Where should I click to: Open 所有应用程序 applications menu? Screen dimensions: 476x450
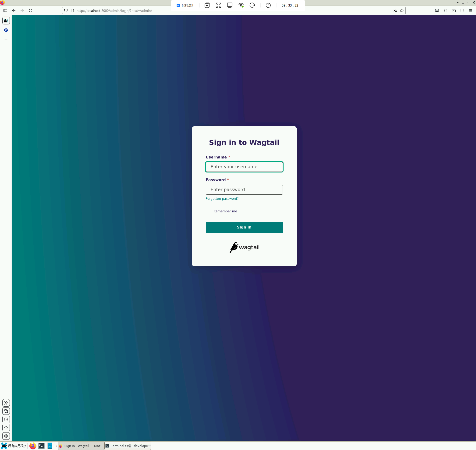[14, 446]
